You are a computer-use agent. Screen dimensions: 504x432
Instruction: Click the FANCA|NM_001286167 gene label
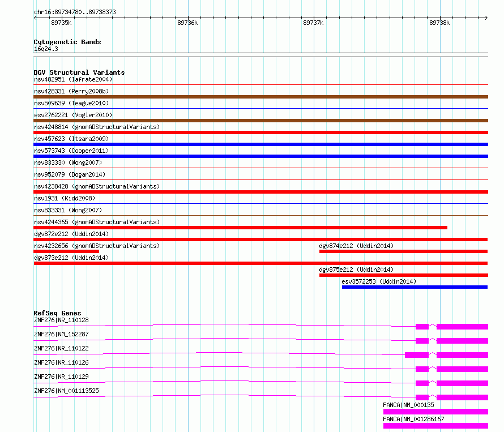(x=414, y=419)
